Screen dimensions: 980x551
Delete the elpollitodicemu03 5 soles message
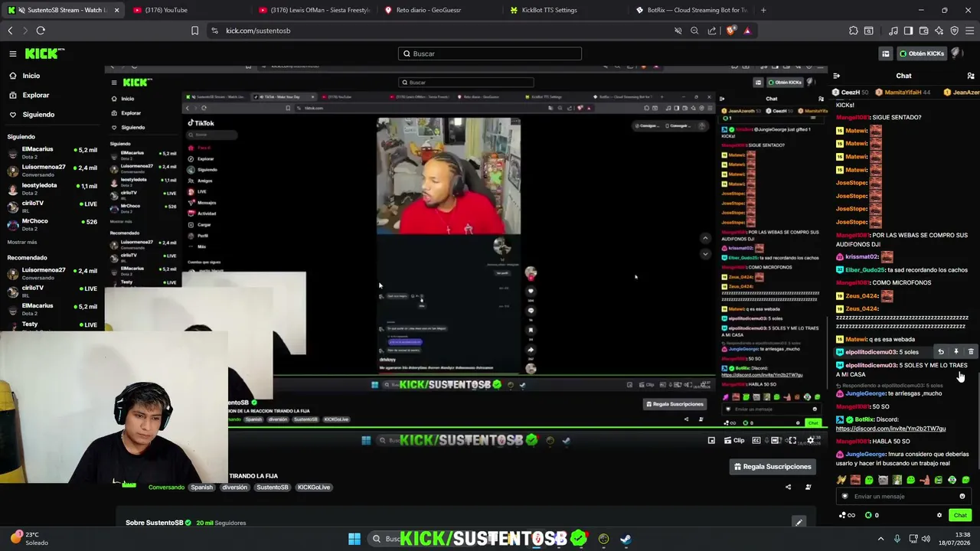coord(971,352)
